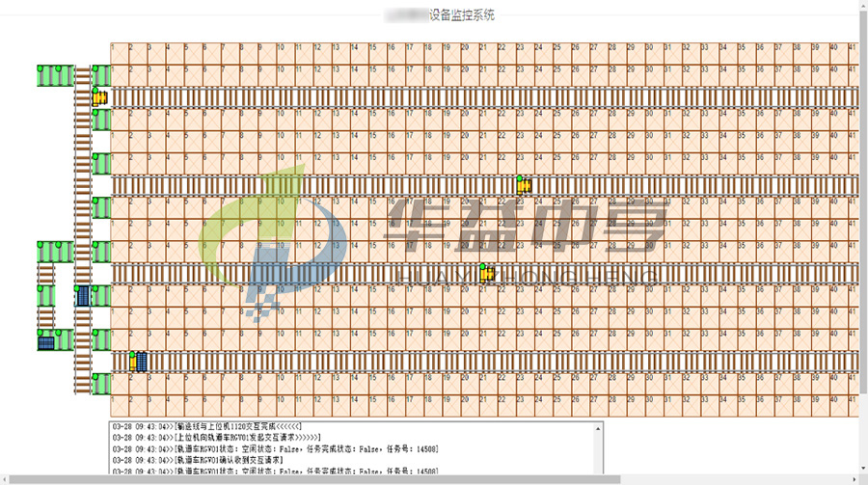Click the green conveyor station at mid-left
The height and width of the screenshot is (485, 868).
pos(55,252)
